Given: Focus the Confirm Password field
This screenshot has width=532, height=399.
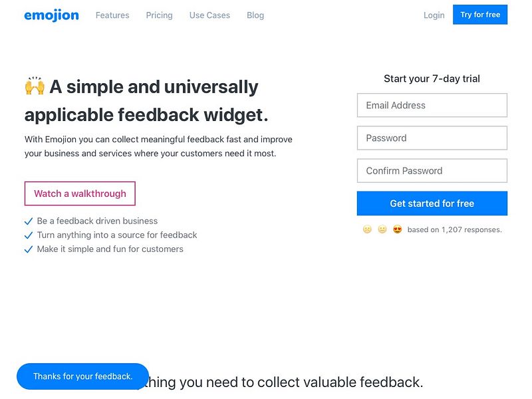Looking at the screenshot, I should click(432, 171).
